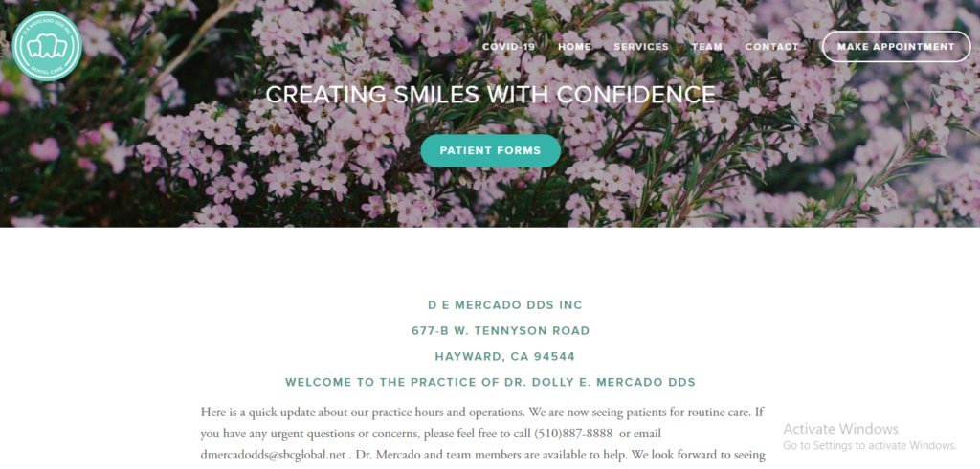Click the Activate Windows watermark title

(x=840, y=429)
